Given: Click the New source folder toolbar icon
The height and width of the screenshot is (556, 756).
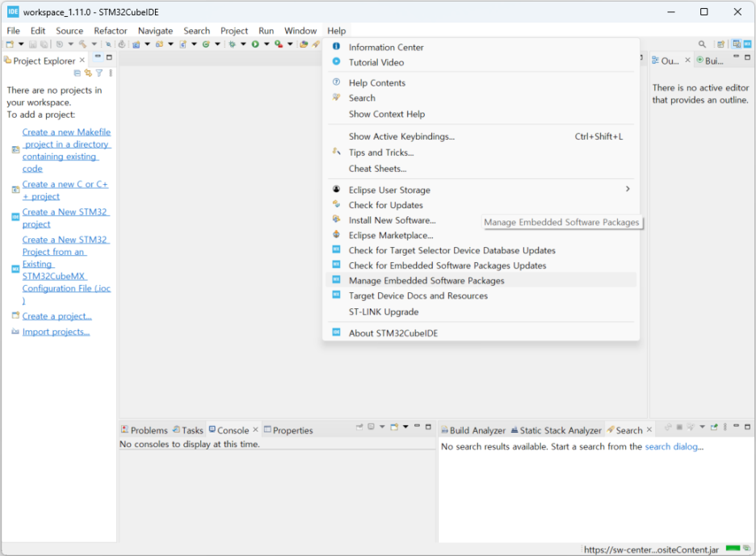Looking at the screenshot, I should coord(159,44).
